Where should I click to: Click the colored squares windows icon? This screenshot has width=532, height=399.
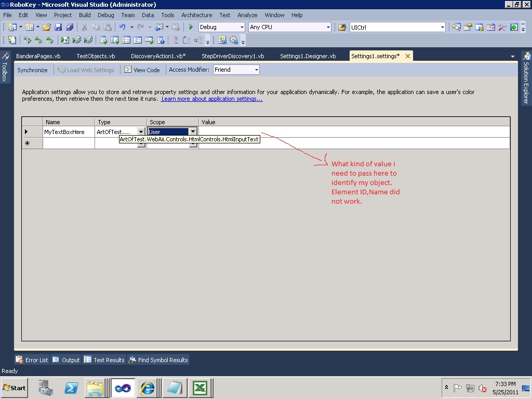pos(222,40)
